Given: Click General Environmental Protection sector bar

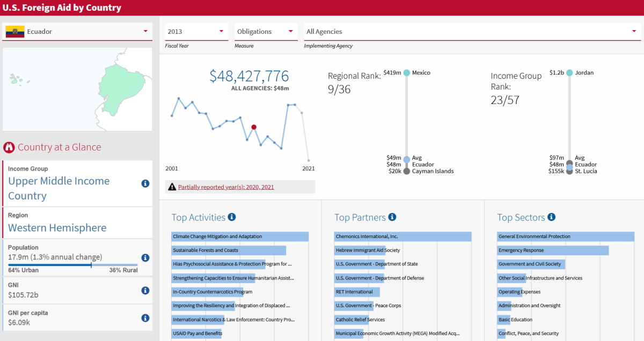Looking at the screenshot, I should coord(566,236).
